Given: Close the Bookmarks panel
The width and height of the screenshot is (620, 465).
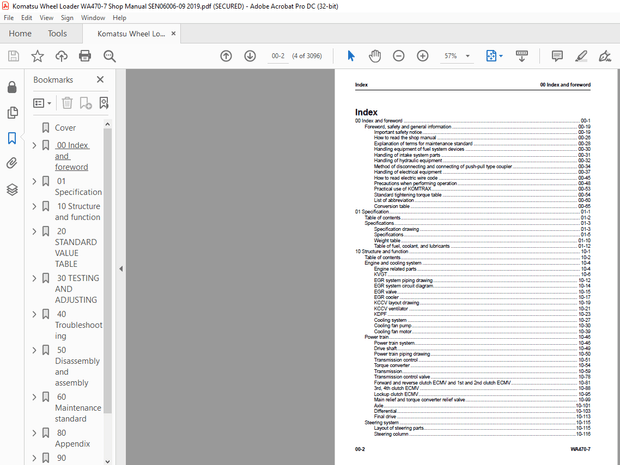Looking at the screenshot, I should tap(100, 79).
